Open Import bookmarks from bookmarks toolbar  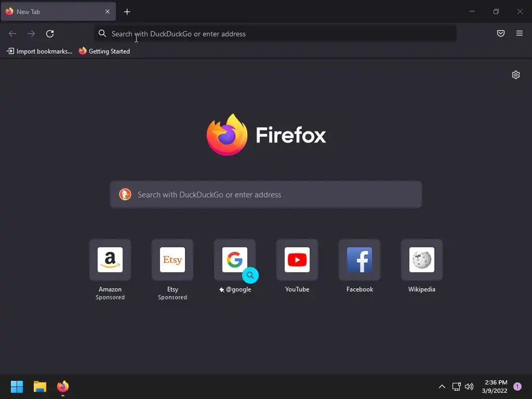39,51
